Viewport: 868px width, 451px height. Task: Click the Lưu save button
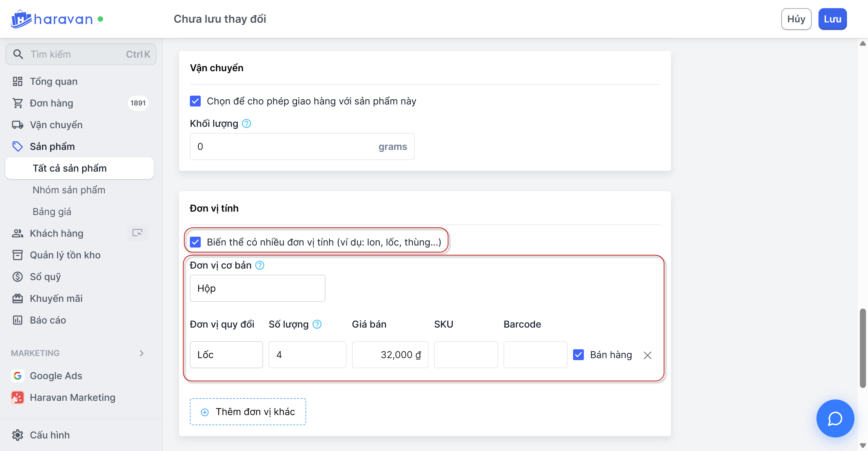coord(832,19)
